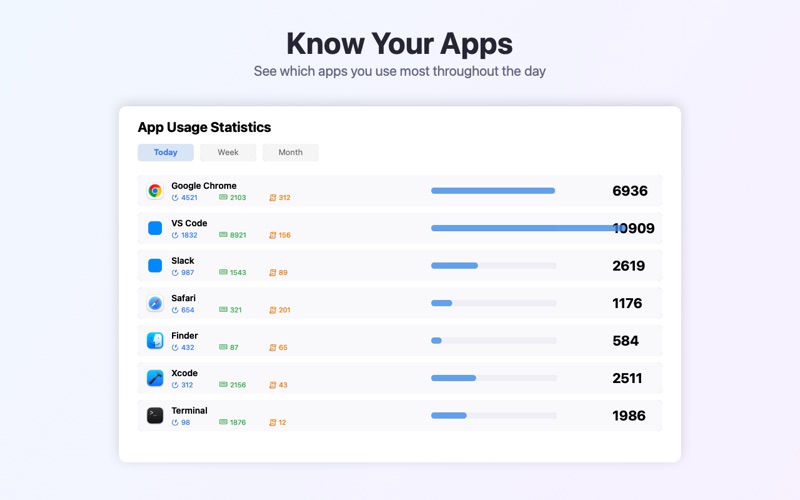This screenshot has height=500, width=800.
Task: Click the 201 scroll count in Safari row
Action: pyautogui.click(x=285, y=310)
